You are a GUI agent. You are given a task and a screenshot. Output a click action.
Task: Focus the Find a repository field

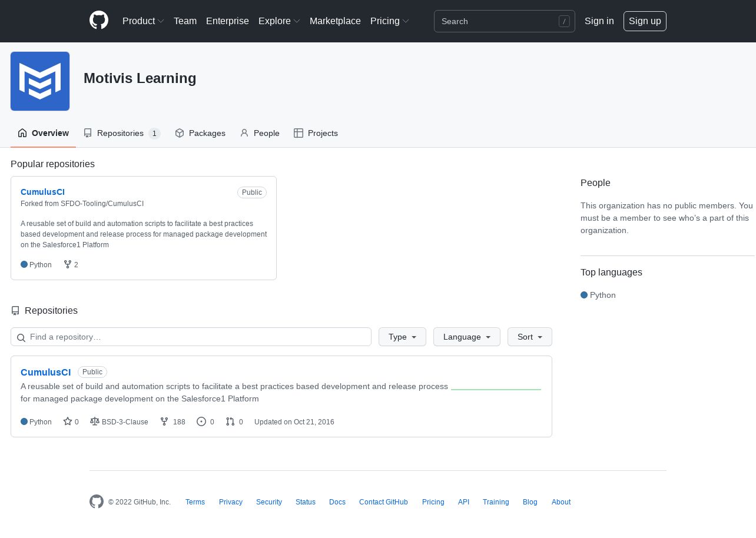tap(191, 337)
